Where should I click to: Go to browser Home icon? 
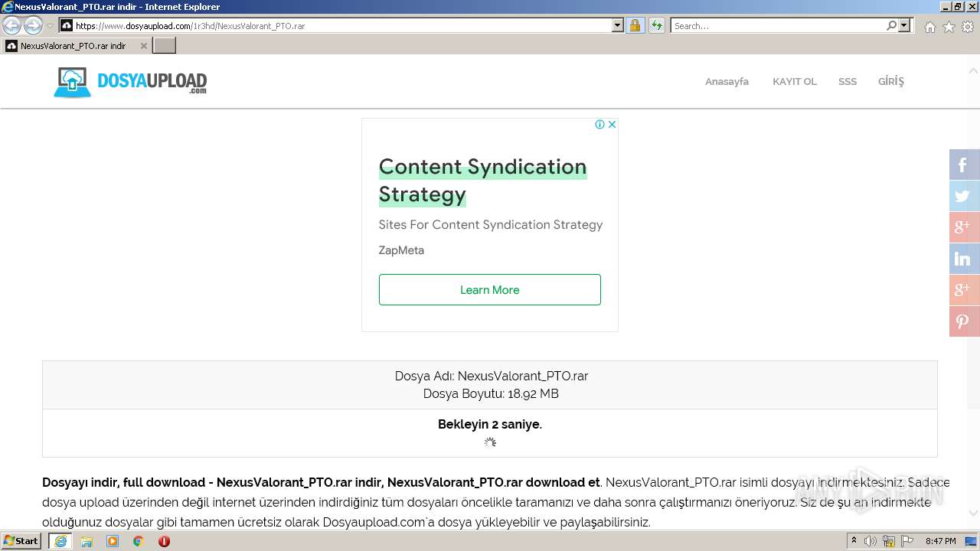929,27
